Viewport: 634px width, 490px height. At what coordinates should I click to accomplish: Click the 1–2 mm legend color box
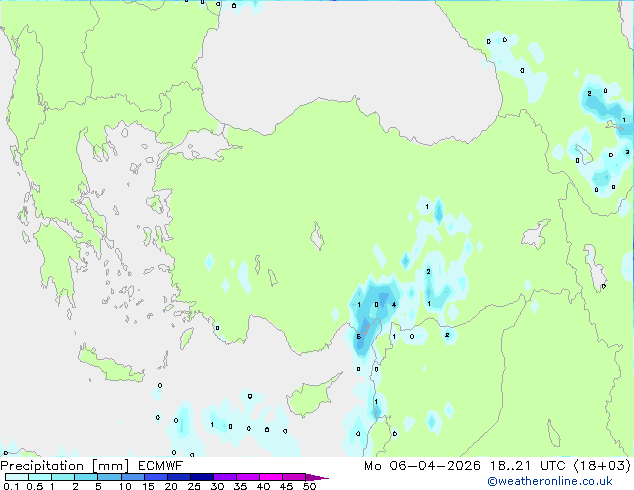click(x=63, y=477)
